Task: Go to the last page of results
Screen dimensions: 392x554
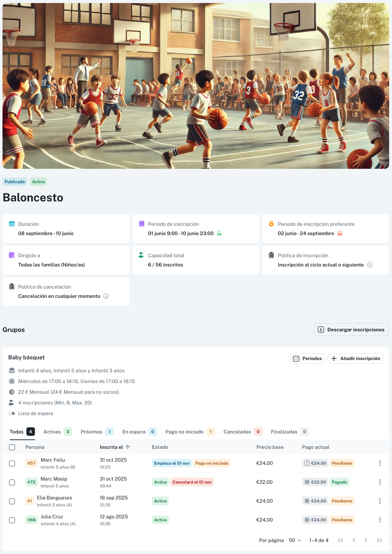Action: pos(379,540)
